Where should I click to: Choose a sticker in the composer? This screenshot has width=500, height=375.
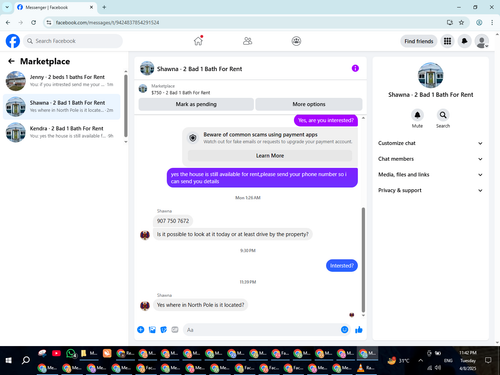point(164,330)
